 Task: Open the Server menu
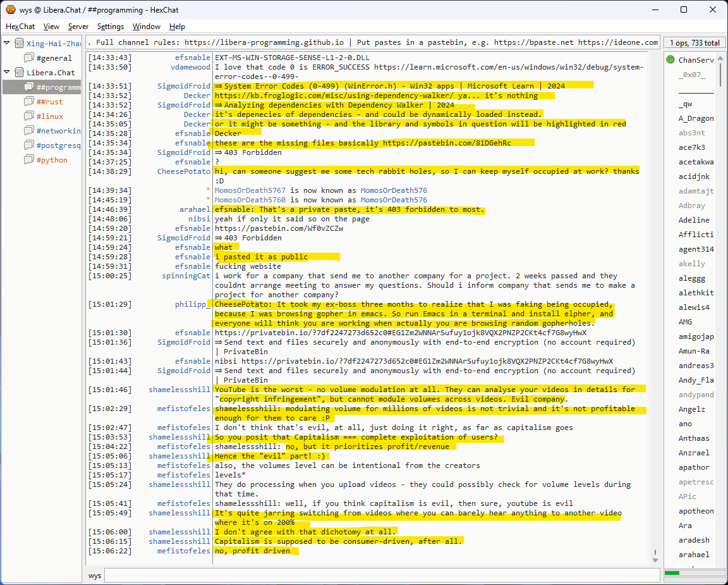click(78, 27)
